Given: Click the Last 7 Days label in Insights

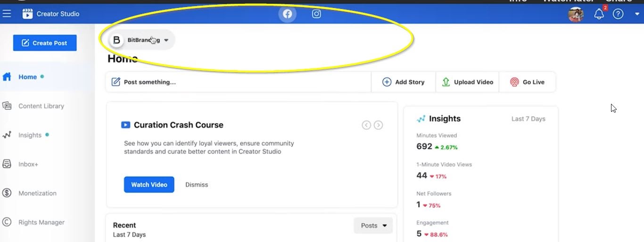Looking at the screenshot, I should (x=528, y=119).
